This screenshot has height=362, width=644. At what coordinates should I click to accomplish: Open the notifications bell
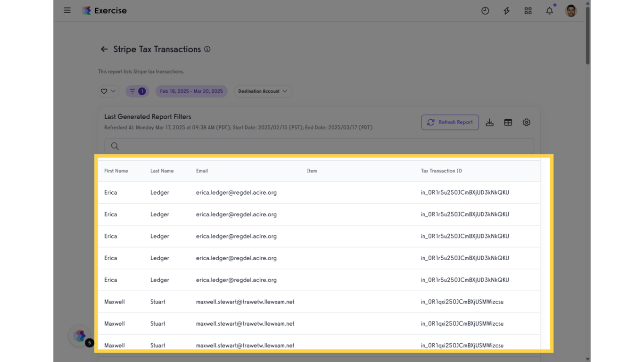549,11
